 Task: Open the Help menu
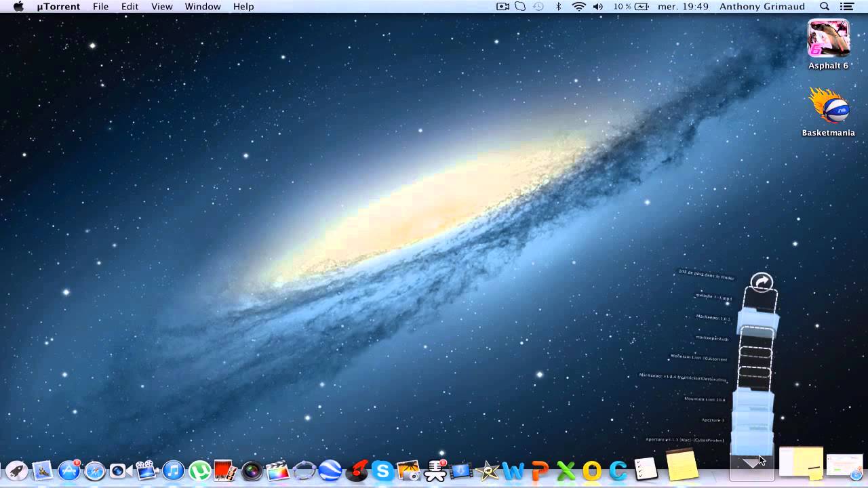tap(243, 6)
